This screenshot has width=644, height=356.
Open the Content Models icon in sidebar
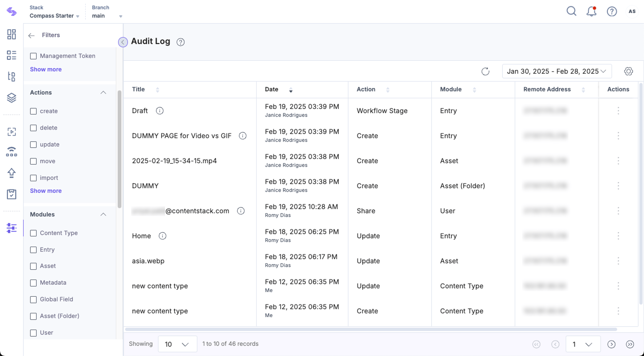12,77
